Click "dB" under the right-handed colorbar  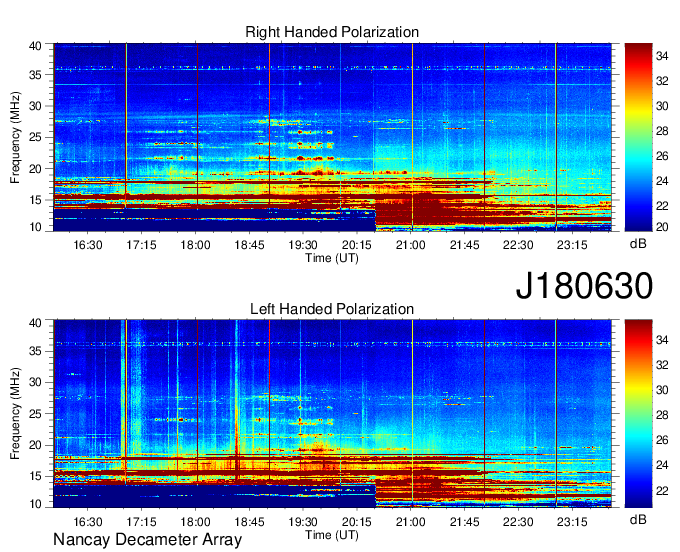tap(638, 244)
